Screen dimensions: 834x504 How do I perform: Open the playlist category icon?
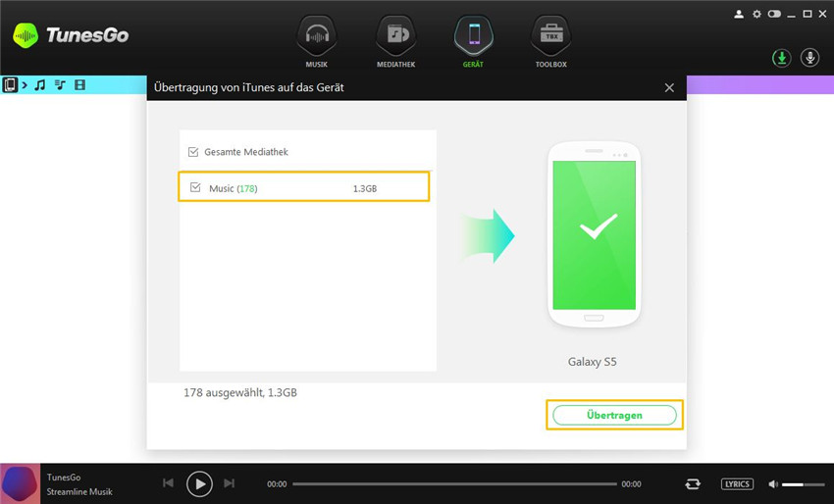[x=60, y=85]
